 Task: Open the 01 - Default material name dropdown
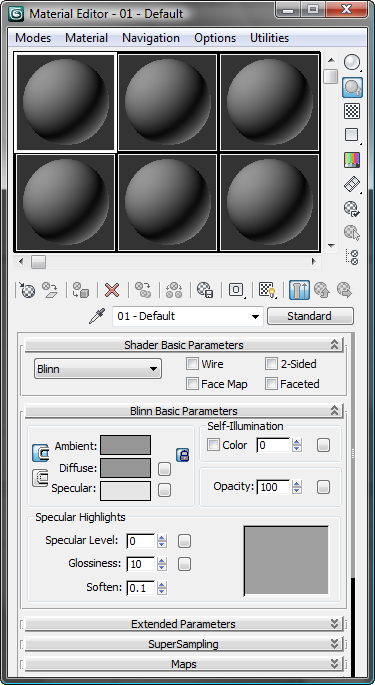click(188, 316)
